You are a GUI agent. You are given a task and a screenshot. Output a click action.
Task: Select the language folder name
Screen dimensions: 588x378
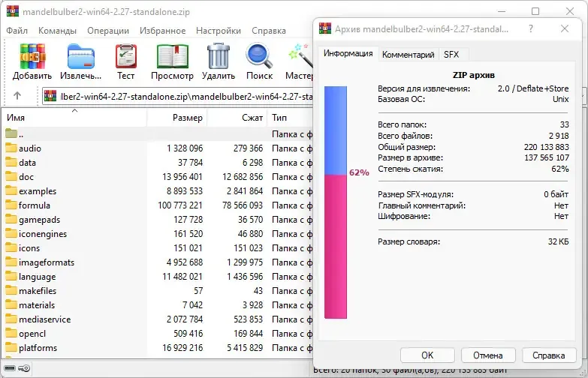[x=37, y=277]
